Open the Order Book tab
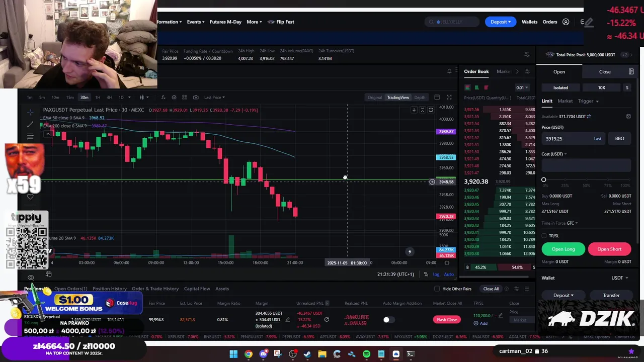The width and height of the screenshot is (644, 362). 476,71
